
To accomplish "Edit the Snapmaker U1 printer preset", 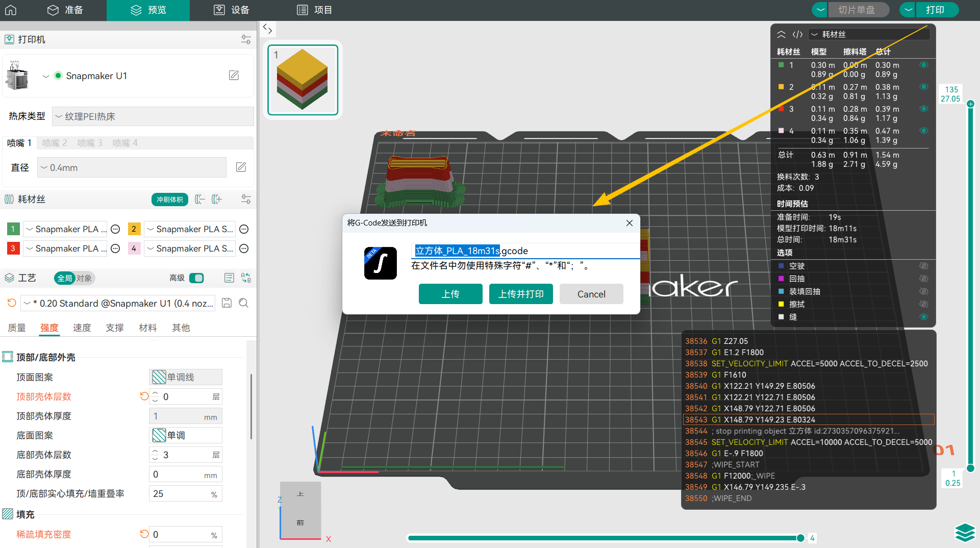I will click(x=234, y=76).
